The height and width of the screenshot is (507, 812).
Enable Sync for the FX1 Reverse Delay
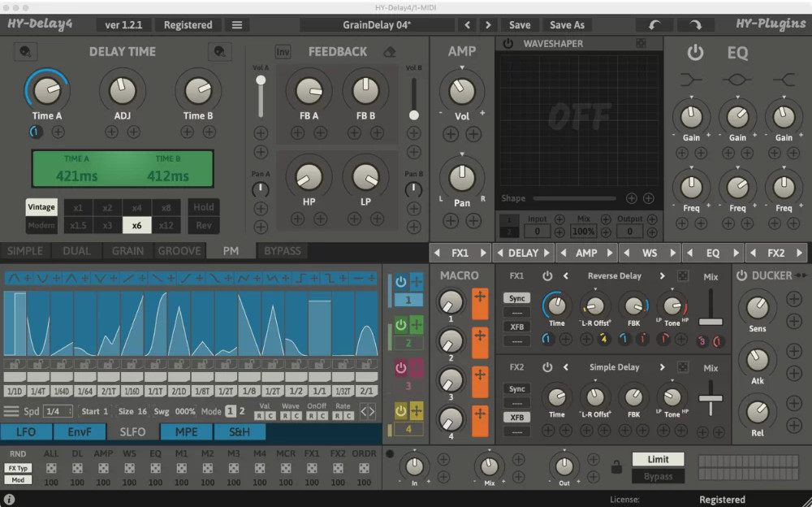click(516, 297)
